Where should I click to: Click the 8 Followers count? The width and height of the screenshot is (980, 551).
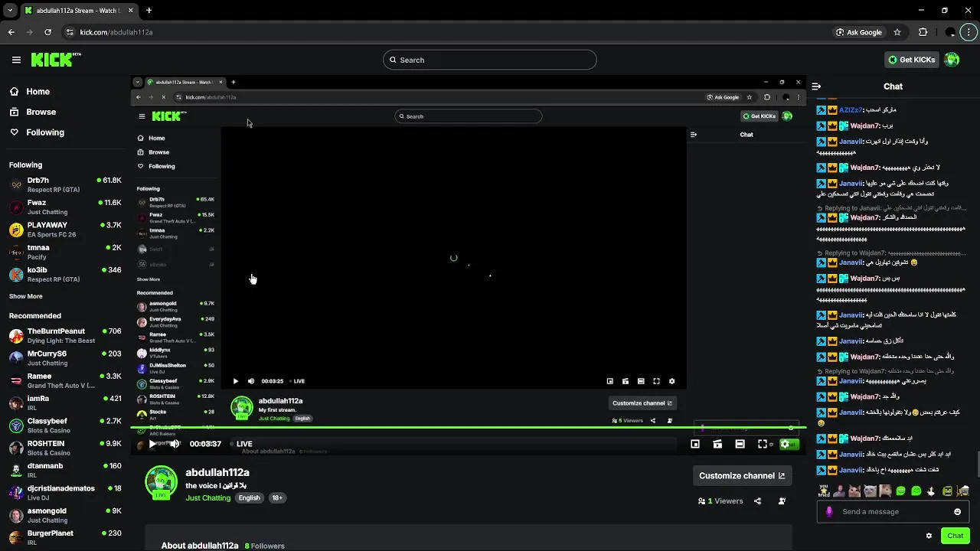pyautogui.click(x=265, y=546)
